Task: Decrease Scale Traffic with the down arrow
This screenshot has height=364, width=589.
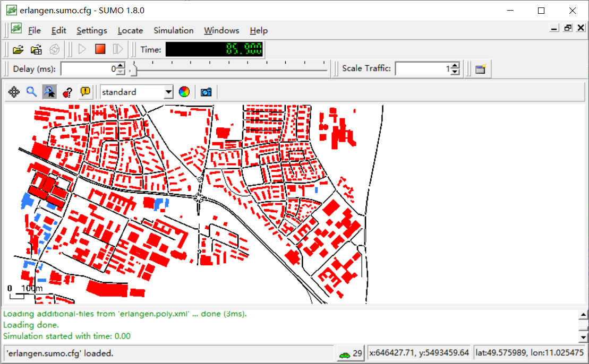Action: point(455,72)
